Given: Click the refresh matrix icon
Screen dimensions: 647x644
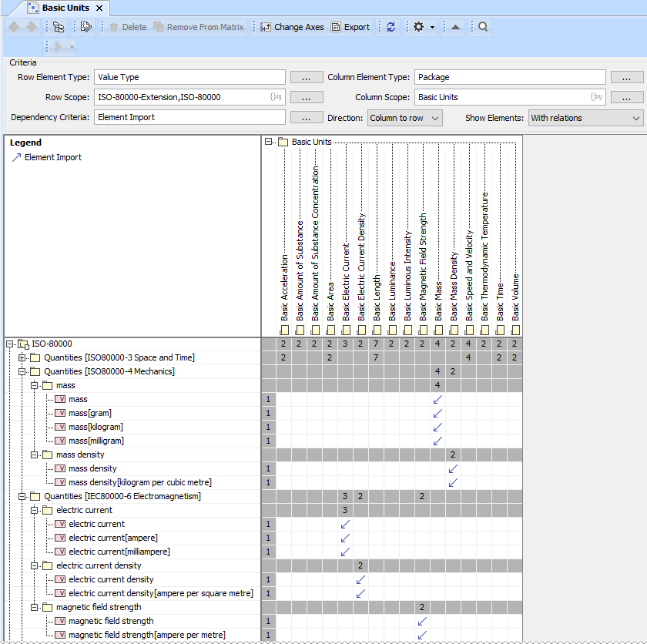Looking at the screenshot, I should pyautogui.click(x=391, y=27).
